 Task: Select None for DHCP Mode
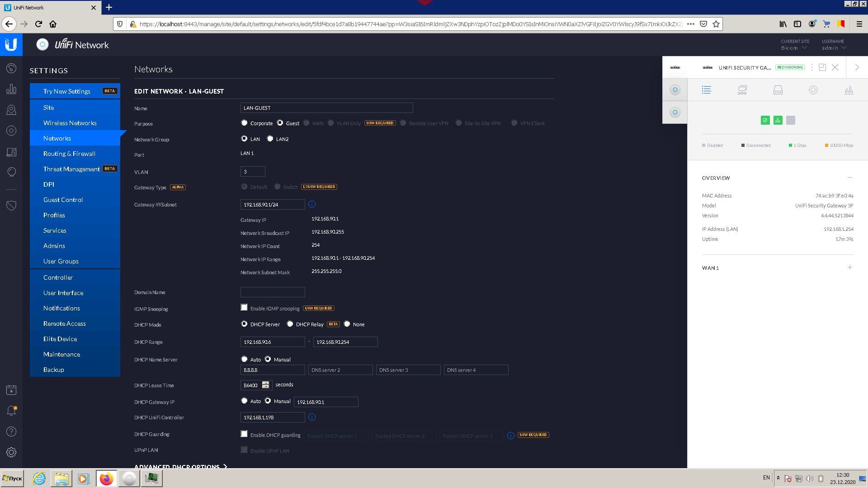(347, 324)
